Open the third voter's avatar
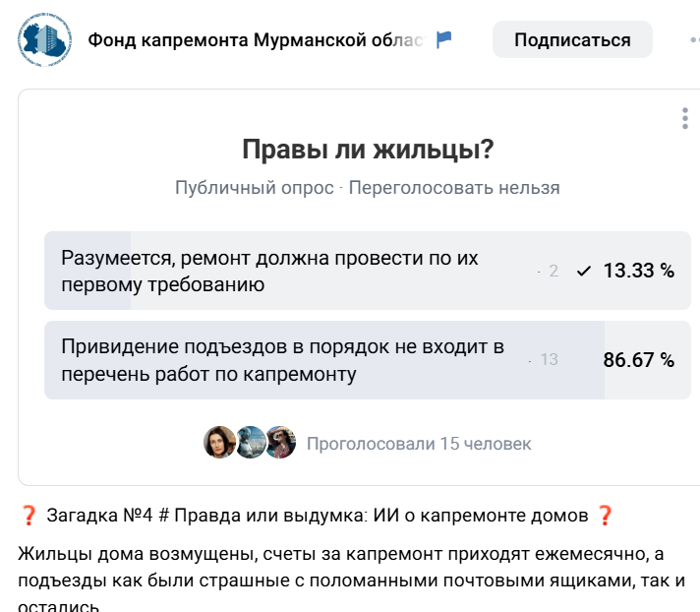Image resolution: width=700 pixels, height=612 pixels. (280, 443)
